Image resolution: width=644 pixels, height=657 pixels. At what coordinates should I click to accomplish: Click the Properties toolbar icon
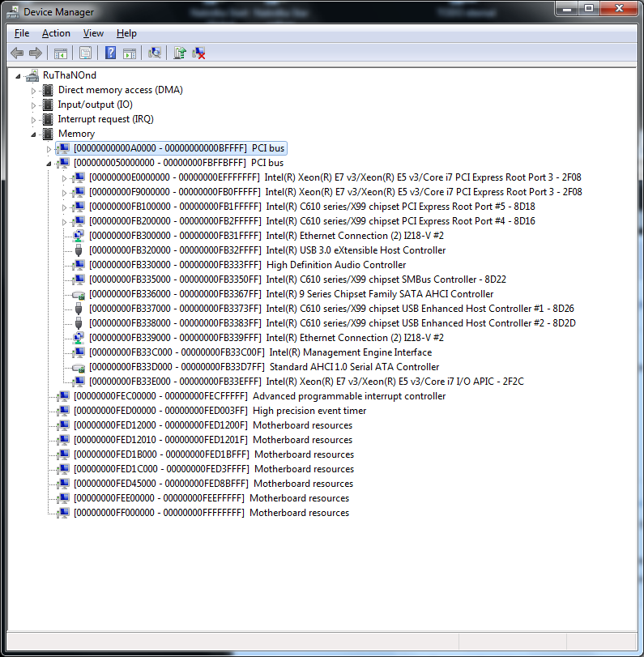(x=85, y=53)
